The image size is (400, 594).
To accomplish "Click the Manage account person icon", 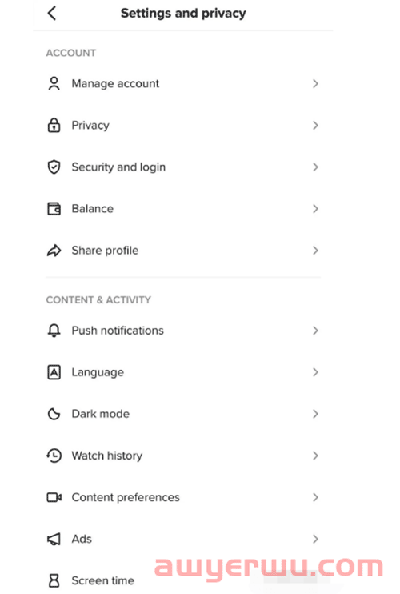I will point(54,83).
